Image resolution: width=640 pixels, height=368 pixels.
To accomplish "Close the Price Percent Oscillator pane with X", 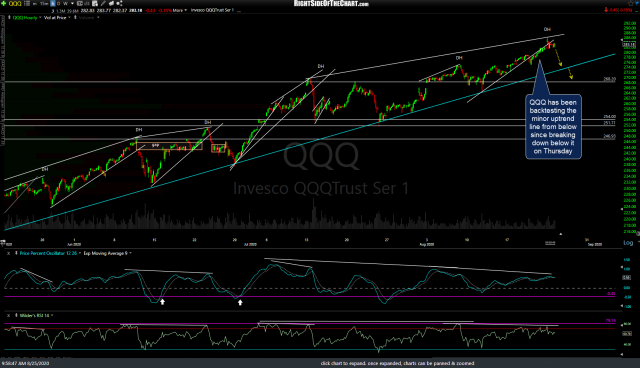I will pyautogui.click(x=8, y=253).
